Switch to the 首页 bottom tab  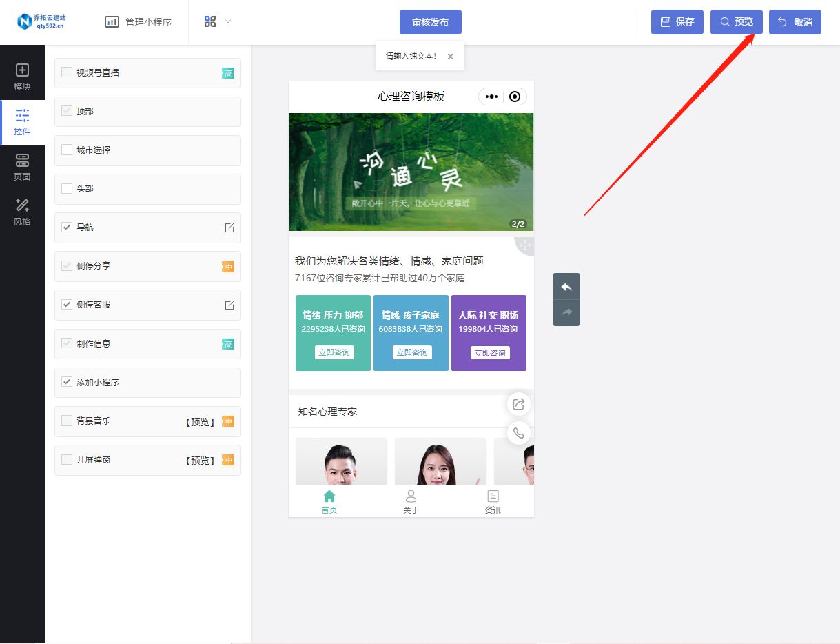(x=329, y=502)
